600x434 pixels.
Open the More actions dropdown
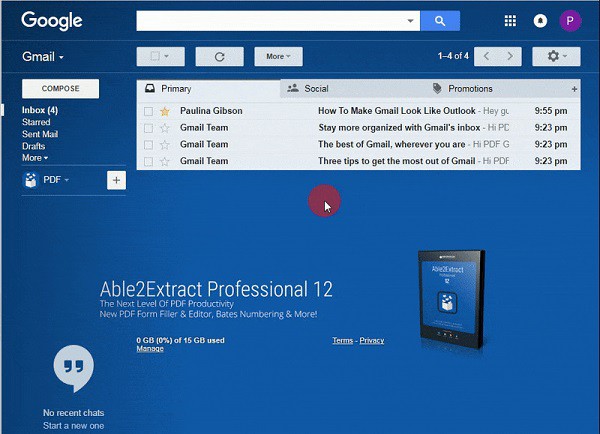278,57
